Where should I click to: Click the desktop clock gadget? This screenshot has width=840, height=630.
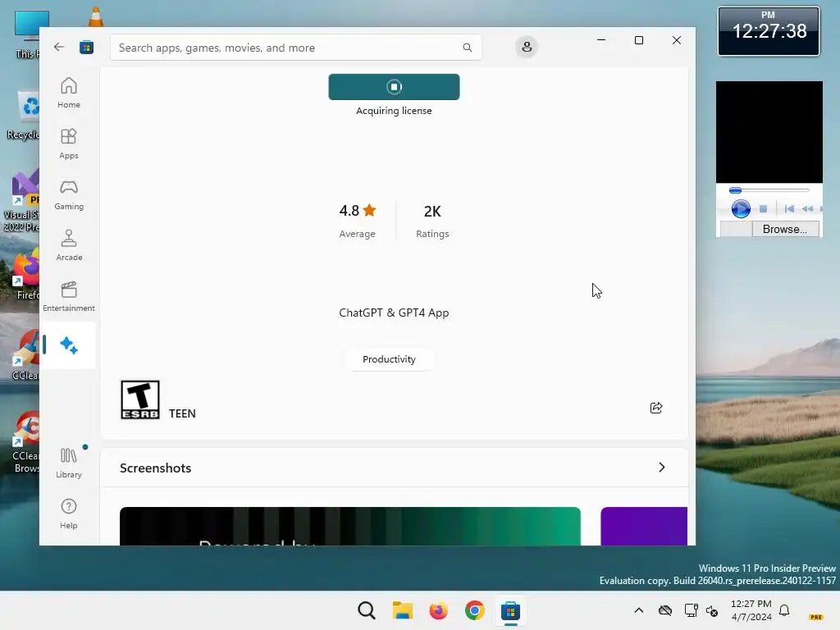click(768, 31)
